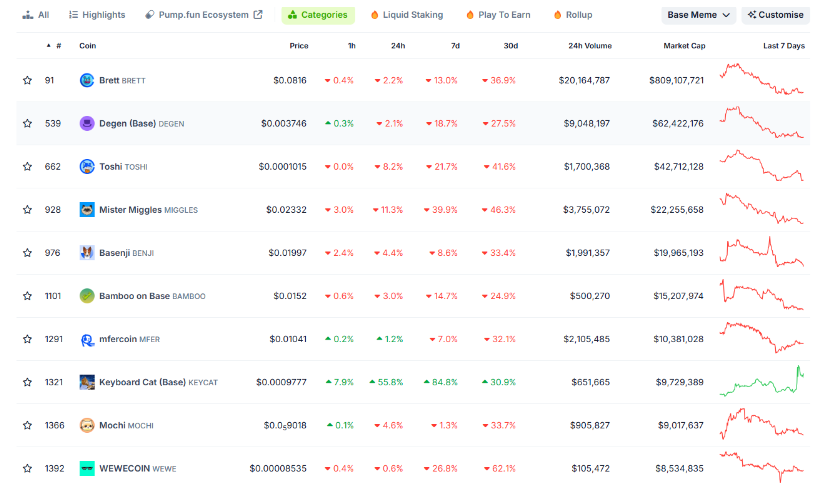Click Mochi 24h volume $905,827
The width and height of the screenshot is (821, 486).
(590, 425)
